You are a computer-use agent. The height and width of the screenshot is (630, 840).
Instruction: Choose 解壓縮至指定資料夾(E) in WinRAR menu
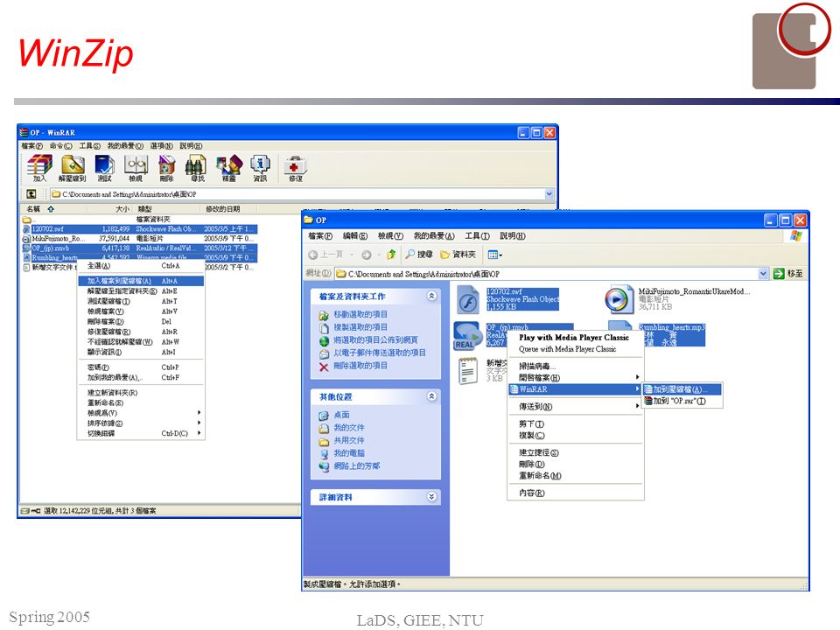click(141, 290)
